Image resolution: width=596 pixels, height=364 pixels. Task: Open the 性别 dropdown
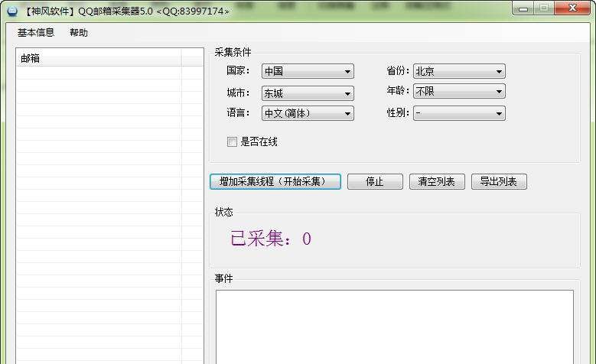click(x=459, y=113)
